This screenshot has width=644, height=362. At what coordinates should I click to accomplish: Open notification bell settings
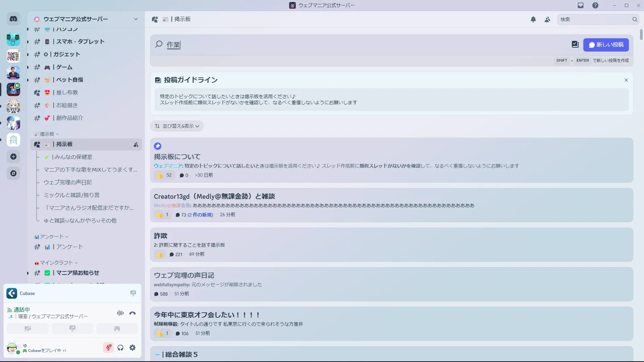pyautogui.click(x=533, y=19)
